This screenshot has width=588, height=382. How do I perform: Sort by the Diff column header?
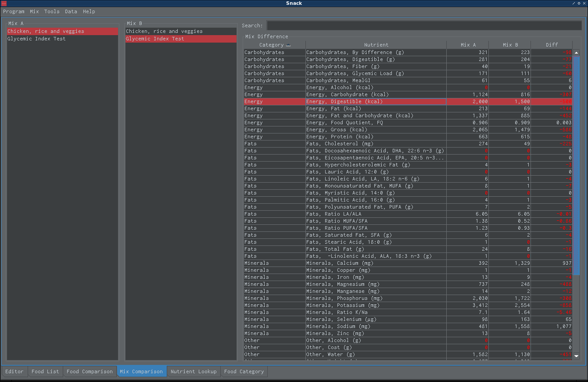click(552, 45)
